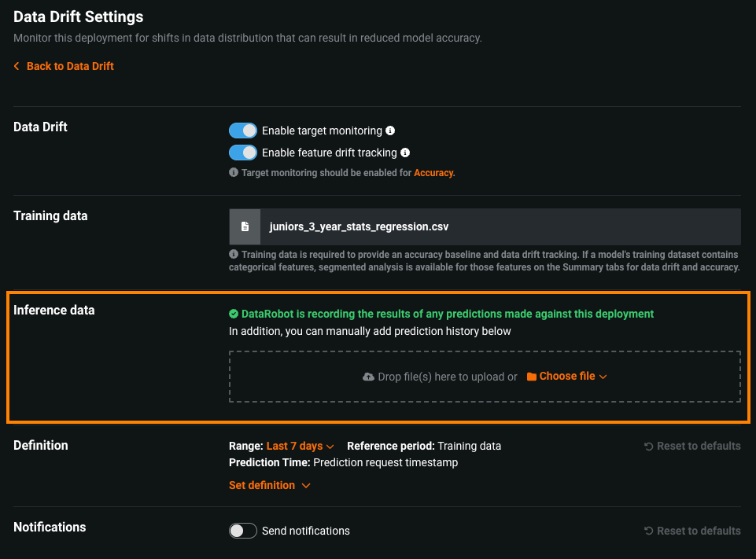Click the file icon next to the training CSV
Screen dimensions: 756x559
pos(245,226)
